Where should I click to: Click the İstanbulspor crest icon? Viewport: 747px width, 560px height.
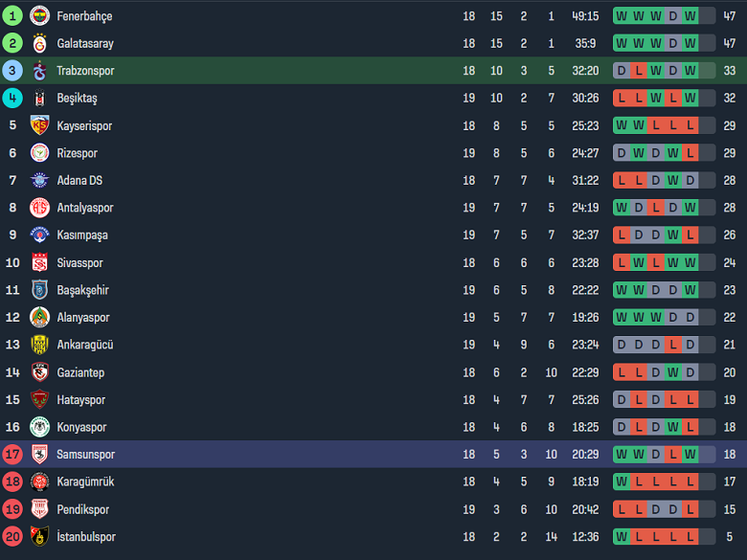[39, 537]
